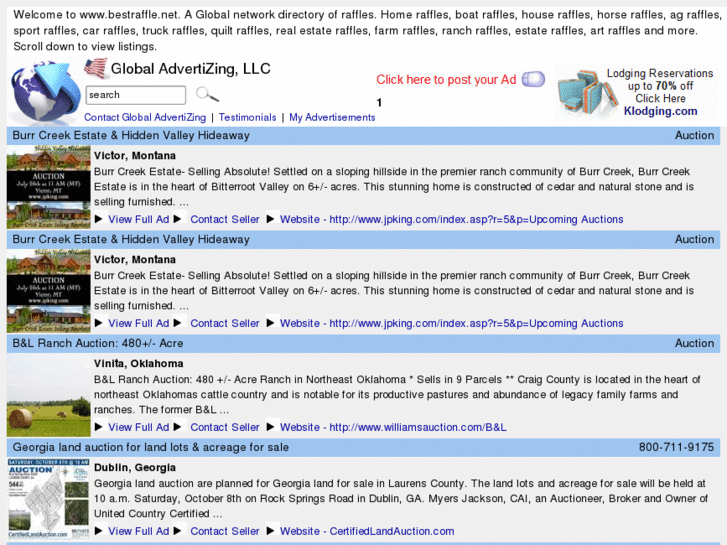Contact Seller for B&L Ranch Auction
Image resolution: width=727 pixels, height=545 pixels.
click(x=225, y=427)
